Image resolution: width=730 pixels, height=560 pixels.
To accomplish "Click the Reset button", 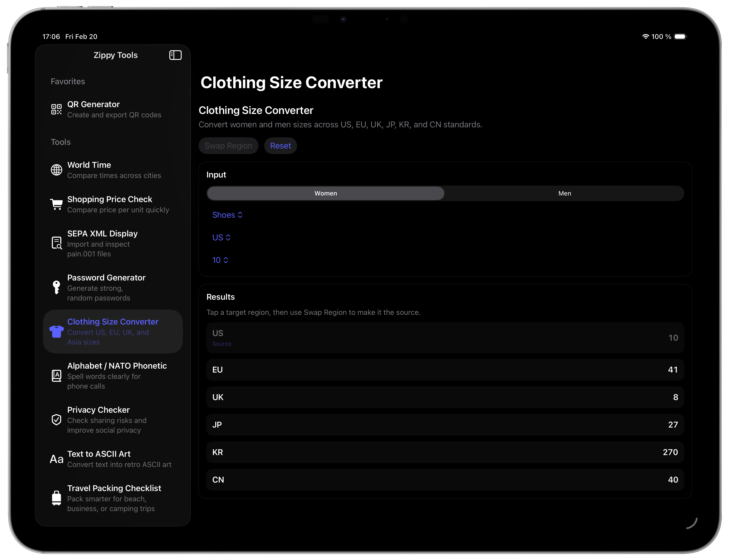I will click(280, 146).
